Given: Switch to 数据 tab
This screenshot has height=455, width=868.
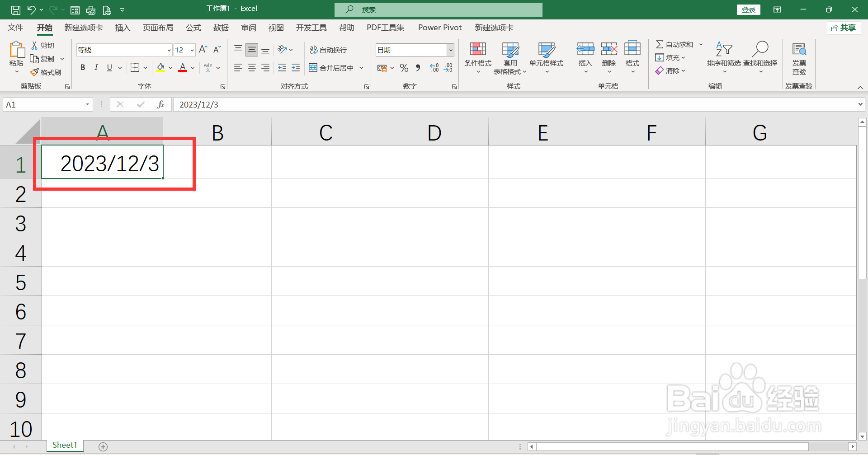Looking at the screenshot, I should (x=221, y=28).
